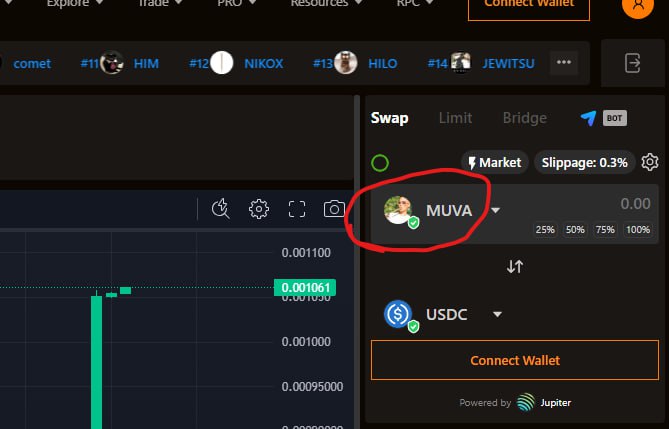Open the three-dots more tokens menu
This screenshot has height=429, width=669.
click(x=564, y=63)
